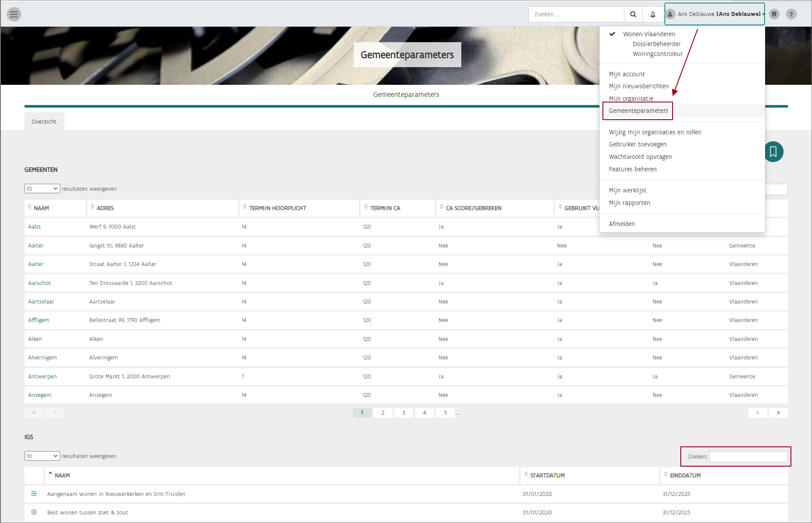Sort table by Termijn Hoorplicht column

coord(277,208)
